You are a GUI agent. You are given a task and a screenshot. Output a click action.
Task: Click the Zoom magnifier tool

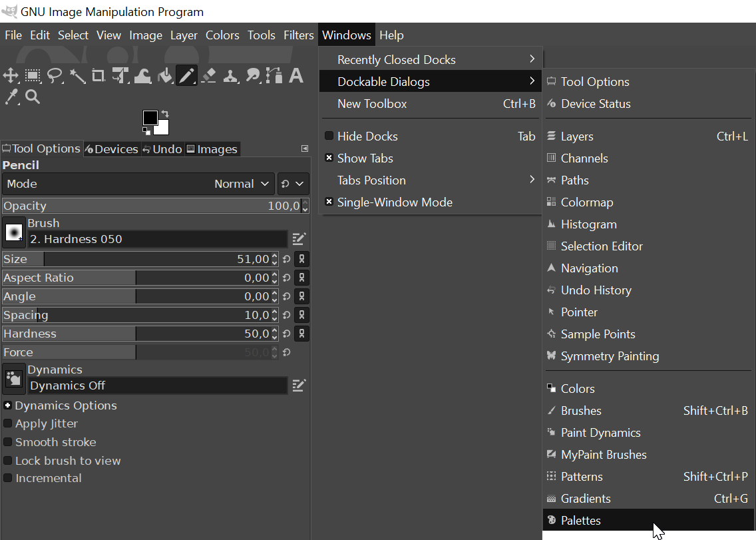point(33,97)
